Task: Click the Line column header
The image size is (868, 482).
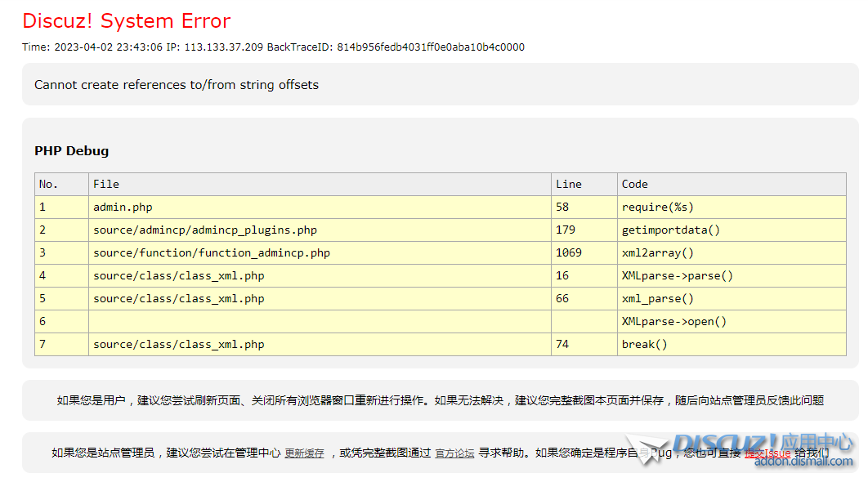Action: (568, 185)
